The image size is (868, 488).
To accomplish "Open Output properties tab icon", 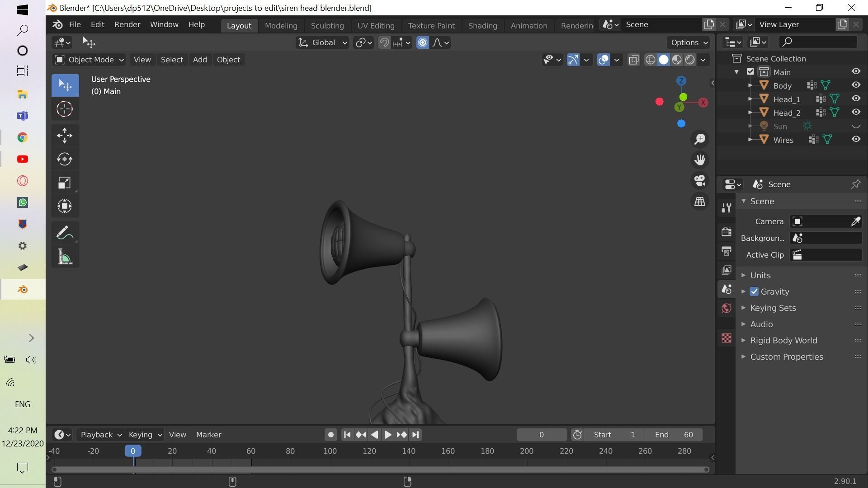I will [726, 251].
